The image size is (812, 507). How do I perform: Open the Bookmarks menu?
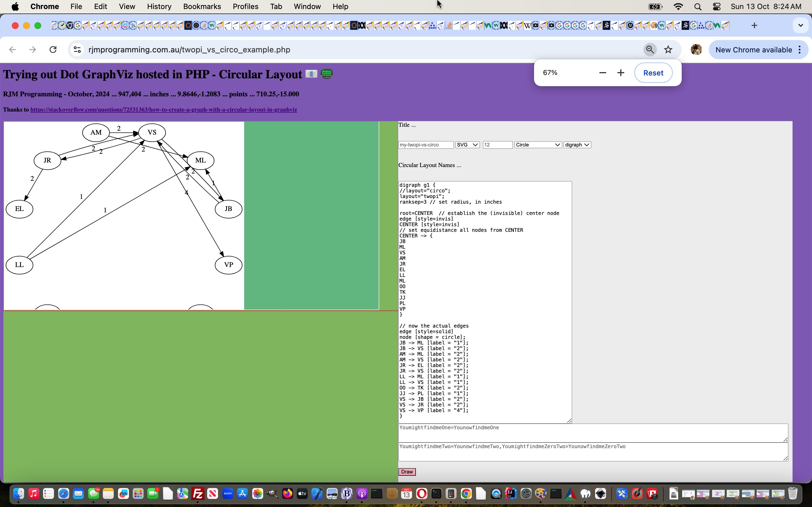[201, 6]
